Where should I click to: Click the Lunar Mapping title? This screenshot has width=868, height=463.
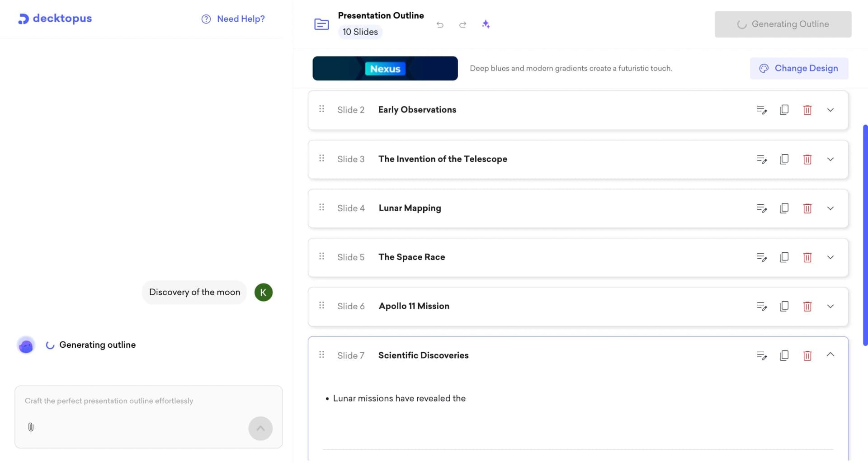click(x=410, y=208)
